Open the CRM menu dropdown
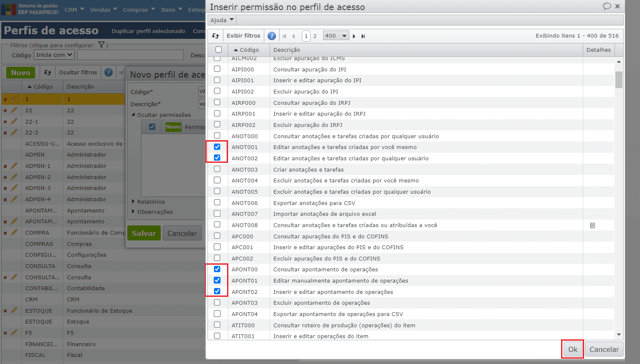 pyautogui.click(x=74, y=10)
